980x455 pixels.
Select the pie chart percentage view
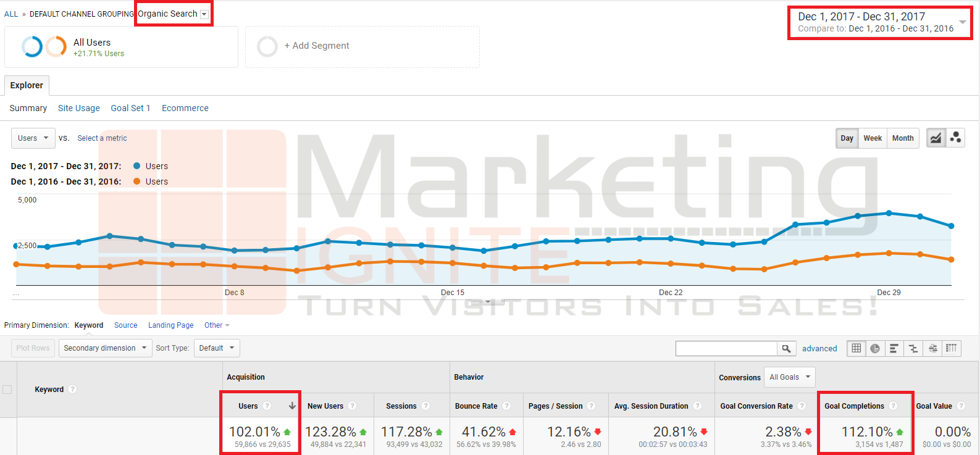pyautogui.click(x=875, y=349)
